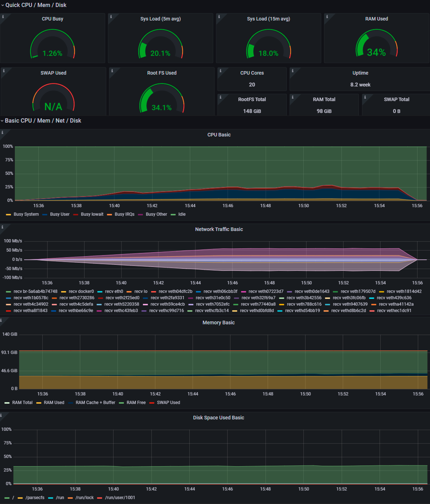This screenshot has width=430, height=504.
Task: Click info icon on RAM Used panel
Action: tap(327, 17)
